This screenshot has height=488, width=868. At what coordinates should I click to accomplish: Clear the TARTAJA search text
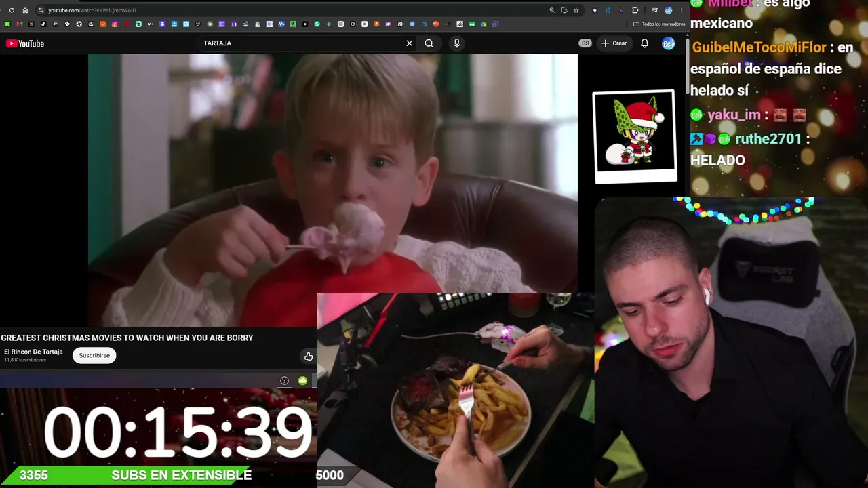(x=410, y=43)
